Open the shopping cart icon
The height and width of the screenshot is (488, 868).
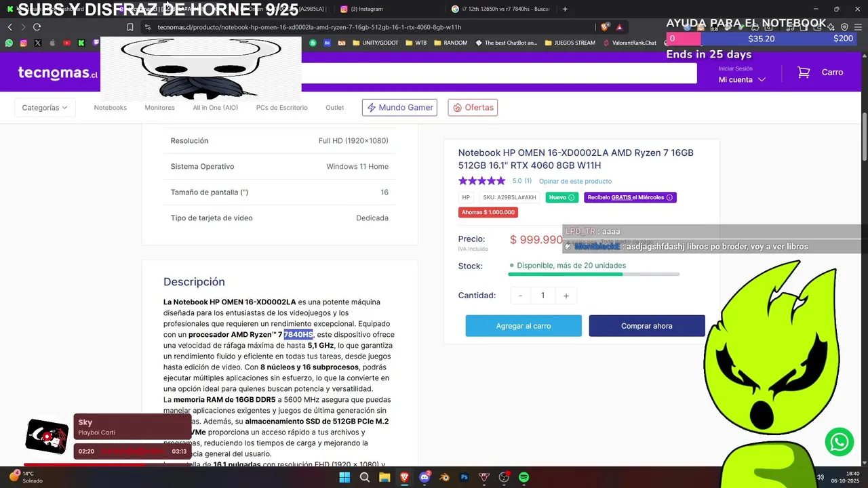click(x=804, y=72)
